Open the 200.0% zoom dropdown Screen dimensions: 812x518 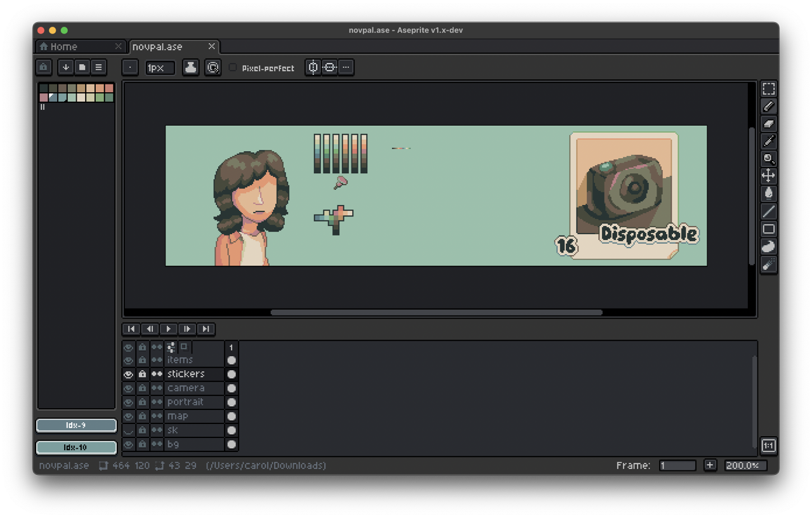click(745, 465)
